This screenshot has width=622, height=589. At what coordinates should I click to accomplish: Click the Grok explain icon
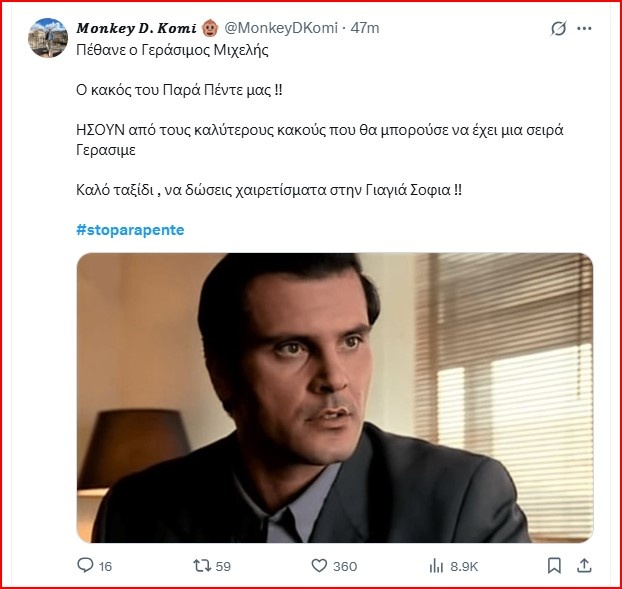pyautogui.click(x=559, y=29)
